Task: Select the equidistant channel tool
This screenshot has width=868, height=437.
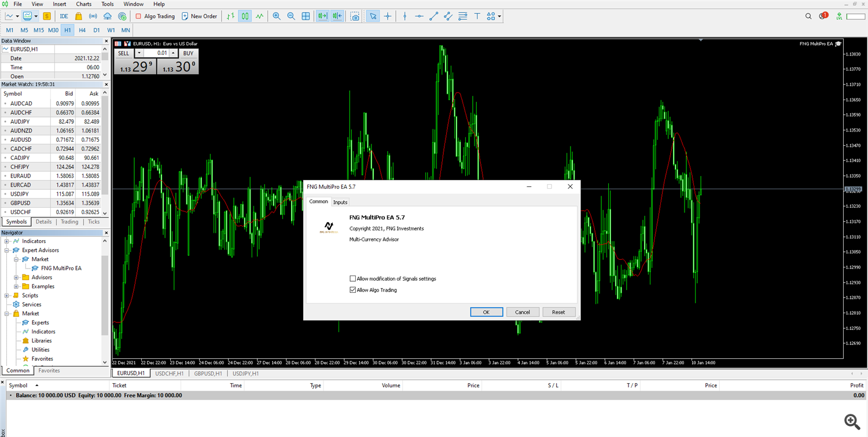Action: click(x=448, y=16)
